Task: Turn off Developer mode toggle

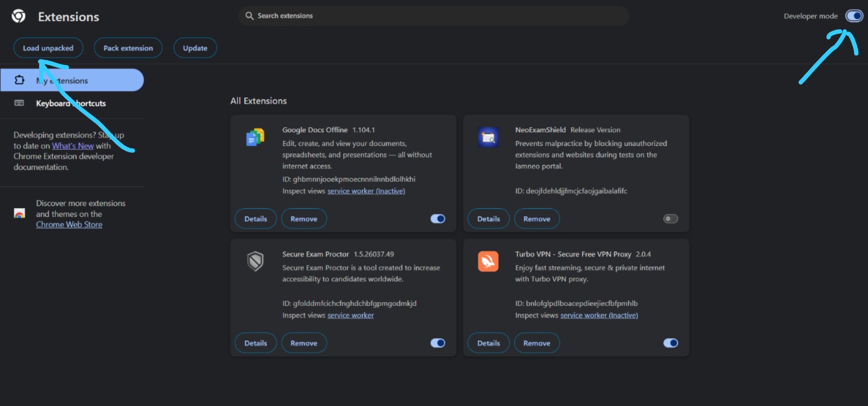Action: click(854, 16)
